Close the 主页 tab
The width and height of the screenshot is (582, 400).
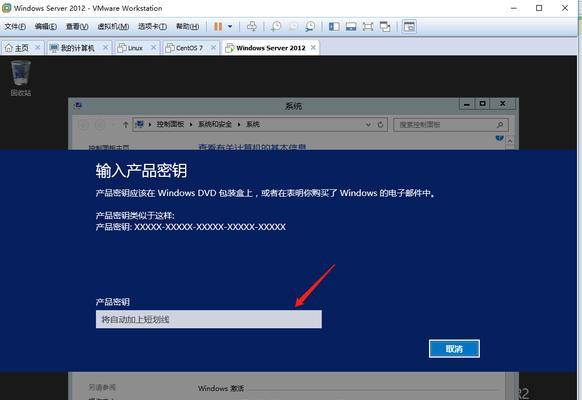(37, 47)
